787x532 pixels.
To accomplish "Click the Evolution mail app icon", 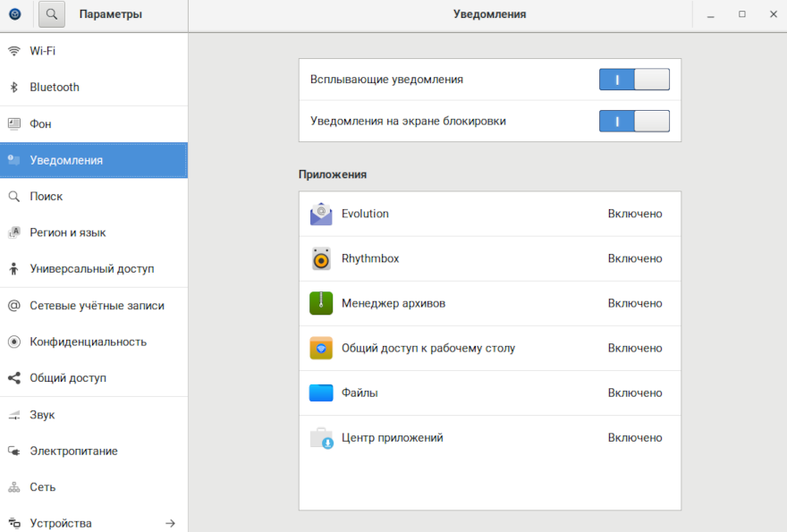I will (x=321, y=214).
